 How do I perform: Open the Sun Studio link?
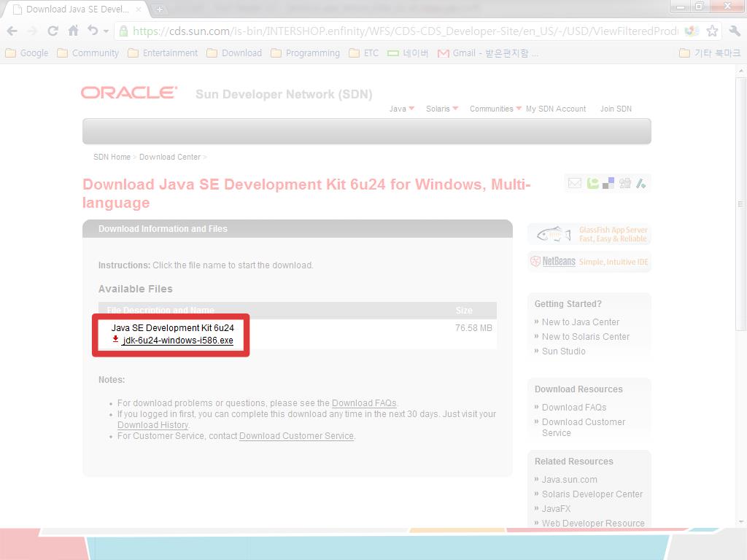tap(563, 351)
